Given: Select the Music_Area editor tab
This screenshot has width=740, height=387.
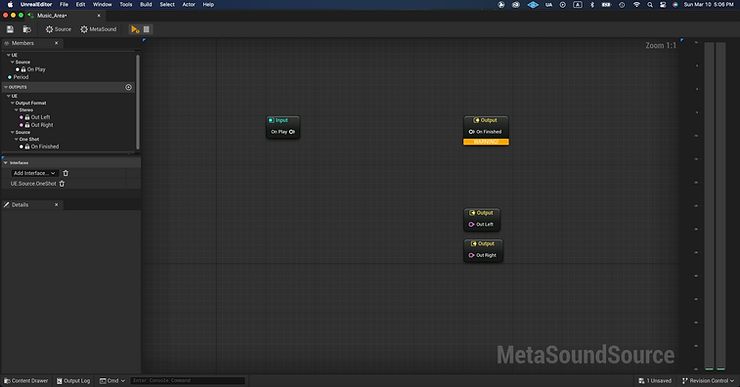Looking at the screenshot, I should (52, 16).
